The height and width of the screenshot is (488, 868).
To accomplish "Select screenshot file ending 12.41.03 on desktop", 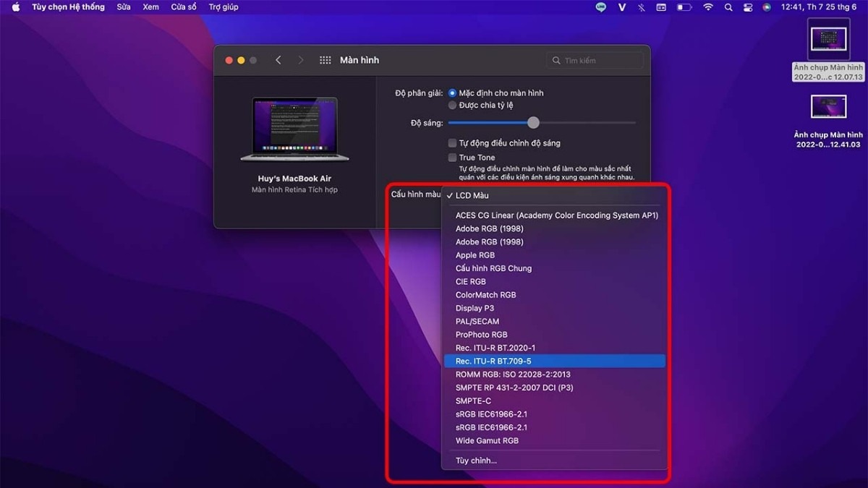I will [828, 121].
